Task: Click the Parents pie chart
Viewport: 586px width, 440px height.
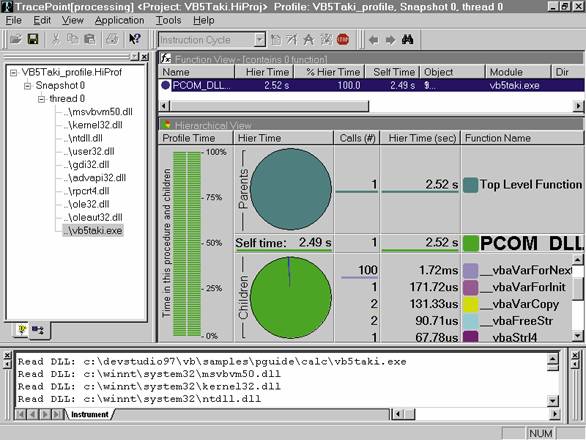Action: click(291, 189)
